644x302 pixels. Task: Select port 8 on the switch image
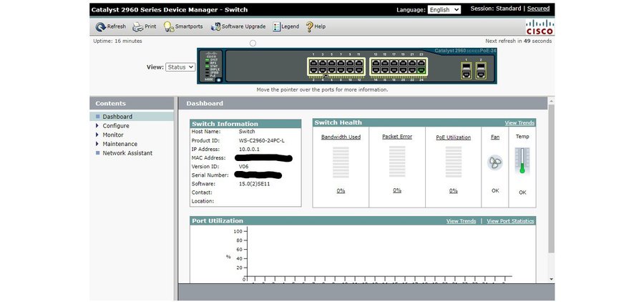341,70
